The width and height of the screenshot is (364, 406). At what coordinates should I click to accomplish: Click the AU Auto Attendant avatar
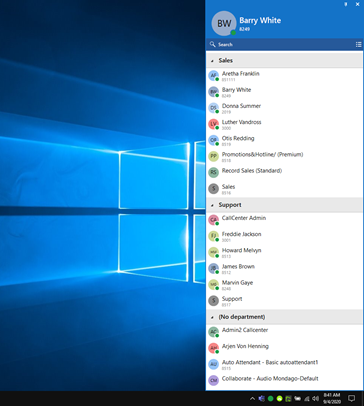(x=213, y=364)
